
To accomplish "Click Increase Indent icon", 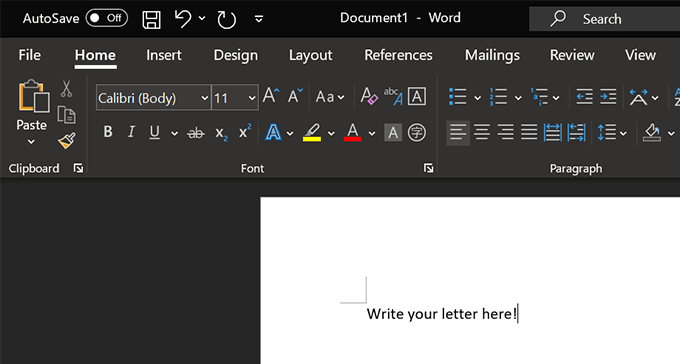I will [608, 97].
